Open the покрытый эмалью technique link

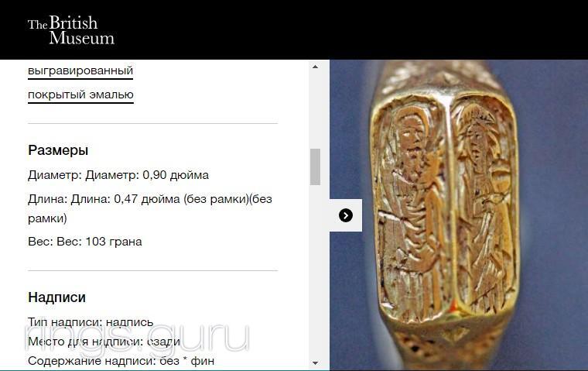[80, 94]
